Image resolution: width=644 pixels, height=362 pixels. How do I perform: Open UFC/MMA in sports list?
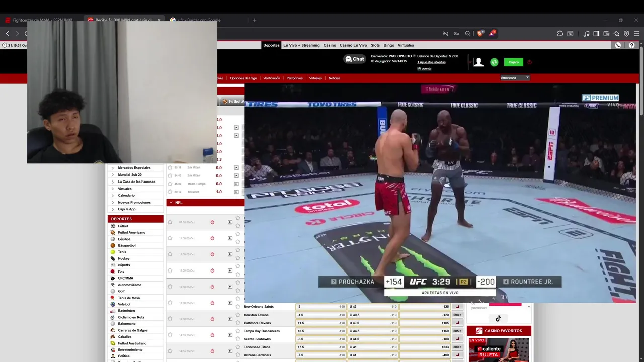click(x=126, y=278)
